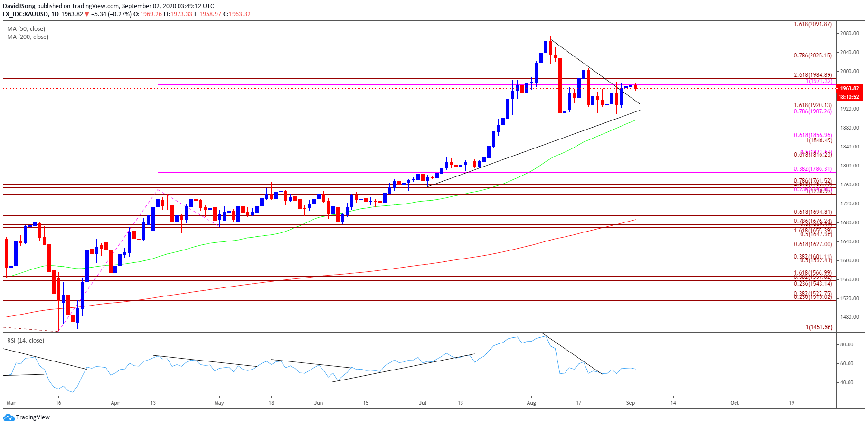Click the 16 date label on the time axis
Image resolution: width=868 pixels, height=426 pixels.
[58, 403]
